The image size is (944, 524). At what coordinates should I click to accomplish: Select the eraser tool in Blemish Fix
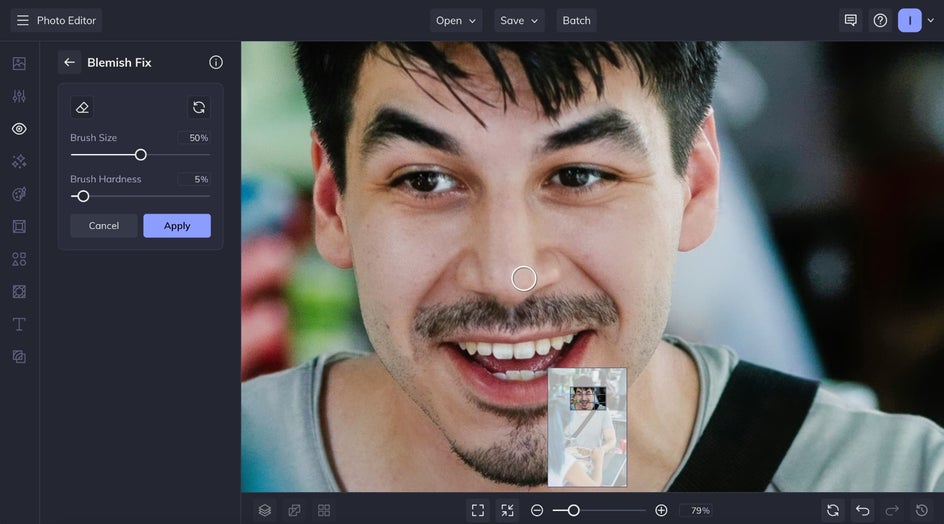coord(82,107)
